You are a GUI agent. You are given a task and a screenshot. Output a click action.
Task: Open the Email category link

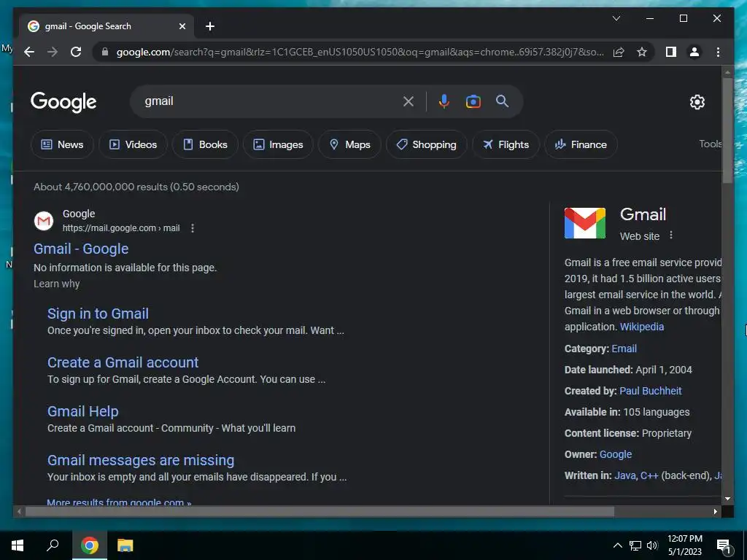coord(624,349)
